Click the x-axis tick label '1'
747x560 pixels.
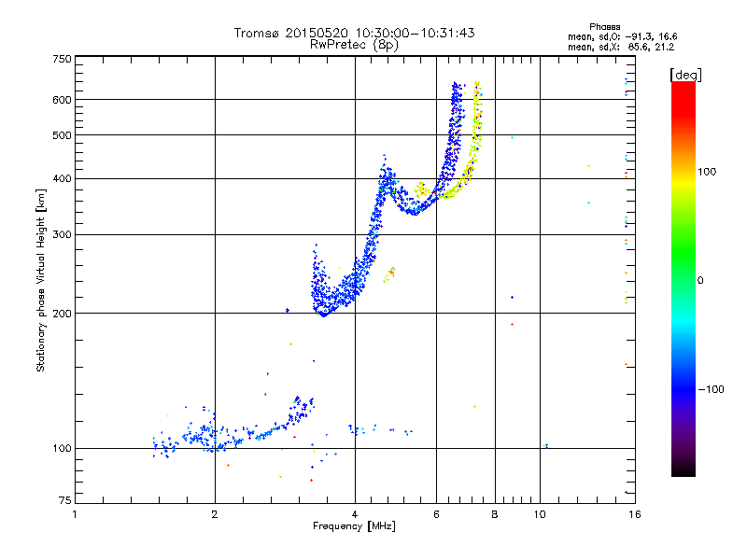(75, 514)
